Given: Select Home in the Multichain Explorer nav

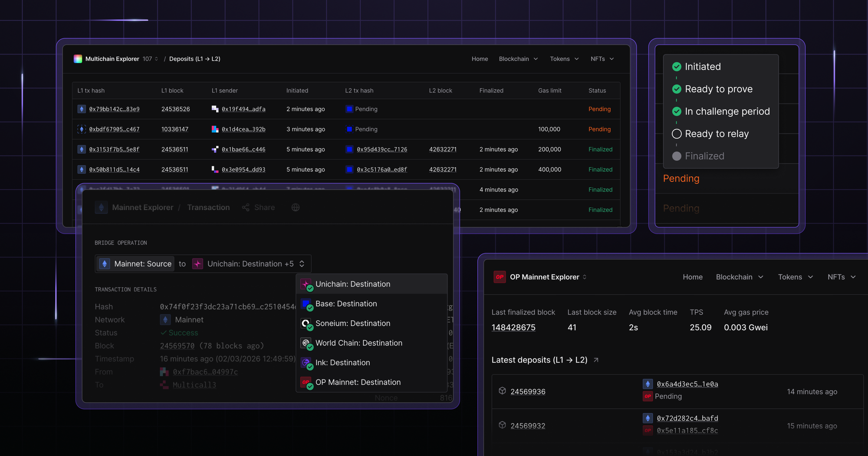Looking at the screenshot, I should click(480, 59).
